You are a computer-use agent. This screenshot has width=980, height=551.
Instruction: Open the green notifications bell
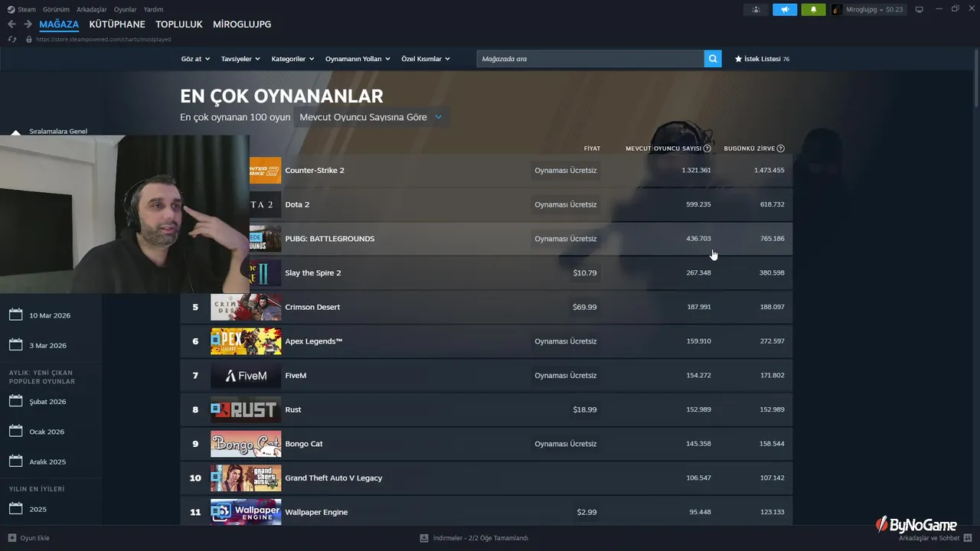click(813, 9)
